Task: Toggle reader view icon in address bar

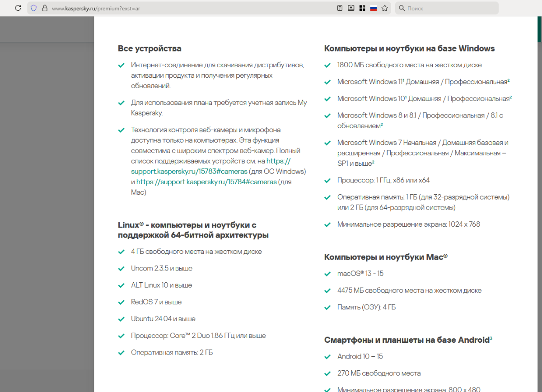Action: [x=340, y=8]
